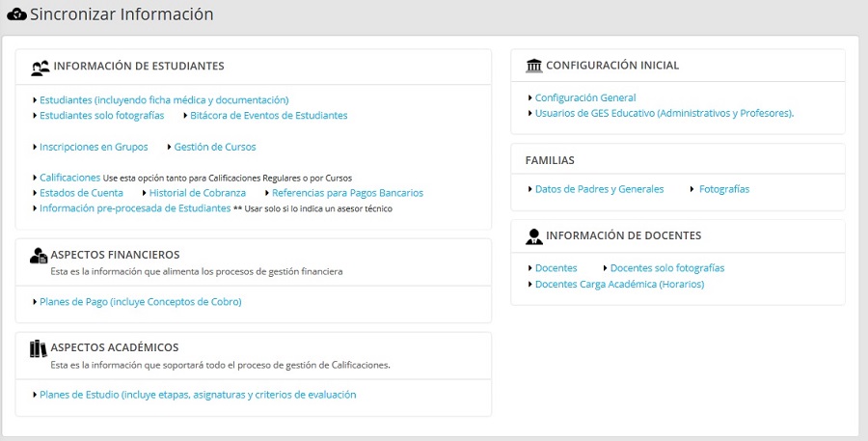Select Datos de Padres y Generales
This screenshot has height=441, width=868.
tap(599, 189)
